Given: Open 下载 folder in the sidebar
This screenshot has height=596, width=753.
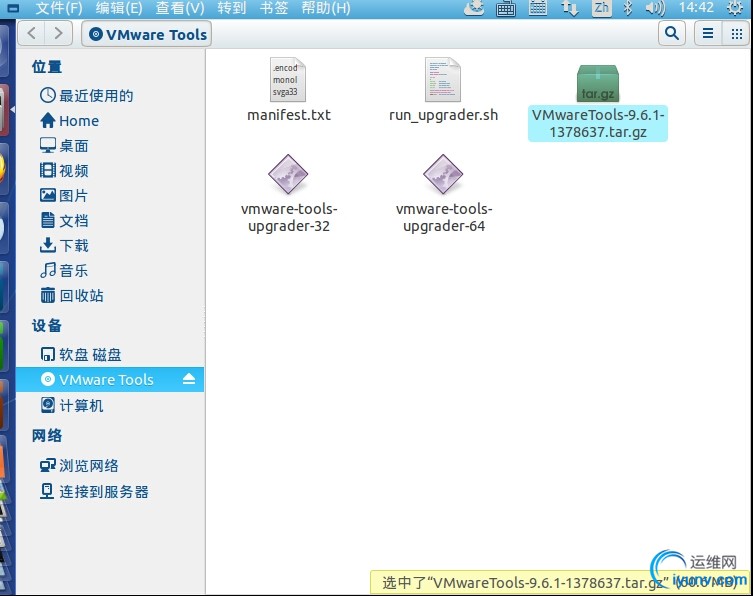Looking at the screenshot, I should point(110,245).
